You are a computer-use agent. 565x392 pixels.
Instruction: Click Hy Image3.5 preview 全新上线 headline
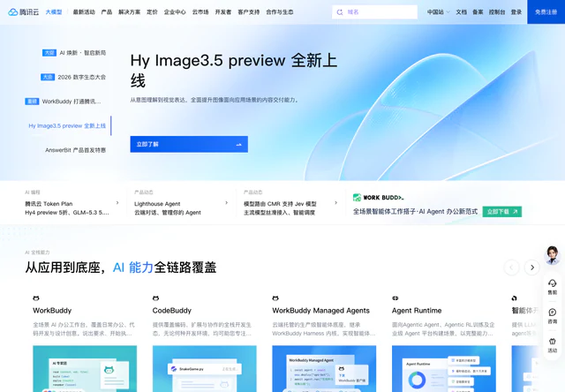click(x=233, y=71)
